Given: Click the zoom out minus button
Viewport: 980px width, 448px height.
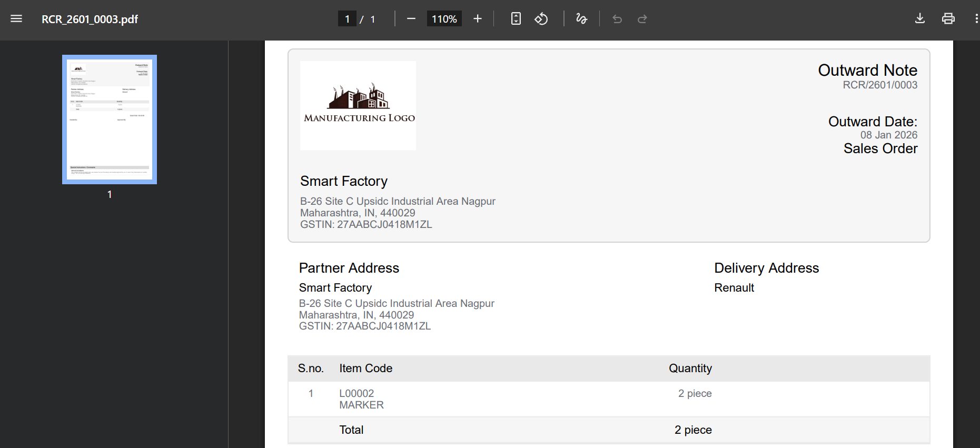Looking at the screenshot, I should [x=411, y=19].
